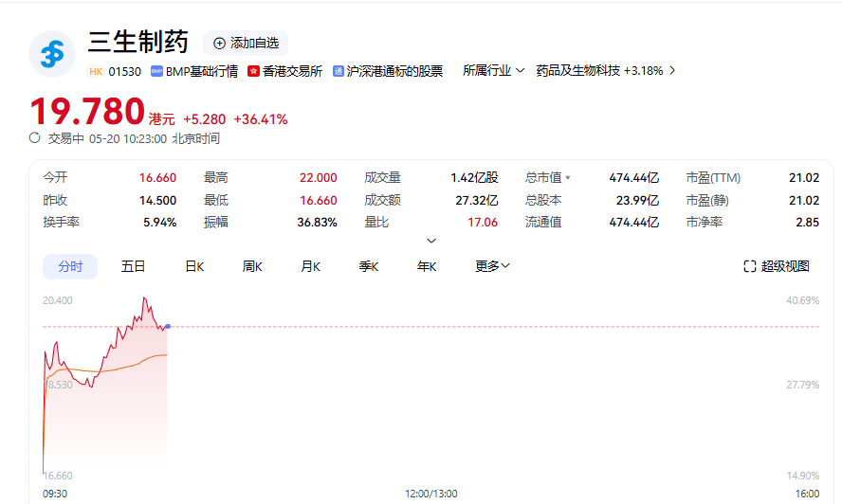
Task: Click the 成交量 value 1.42亿股
Action: coord(474,178)
